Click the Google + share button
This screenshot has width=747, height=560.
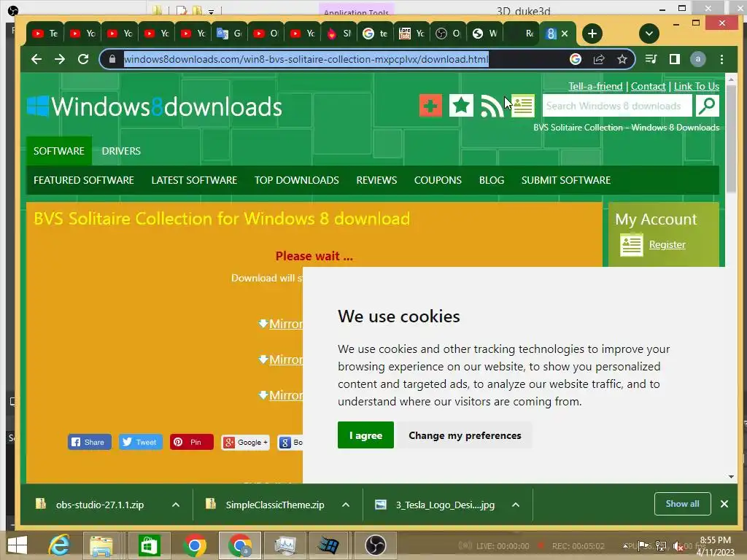tap(245, 443)
